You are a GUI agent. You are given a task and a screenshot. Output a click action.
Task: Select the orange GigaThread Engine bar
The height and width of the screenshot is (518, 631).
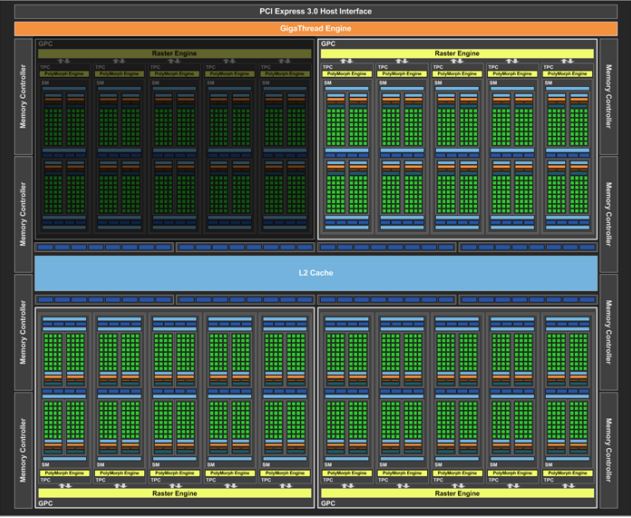pyautogui.click(x=316, y=29)
